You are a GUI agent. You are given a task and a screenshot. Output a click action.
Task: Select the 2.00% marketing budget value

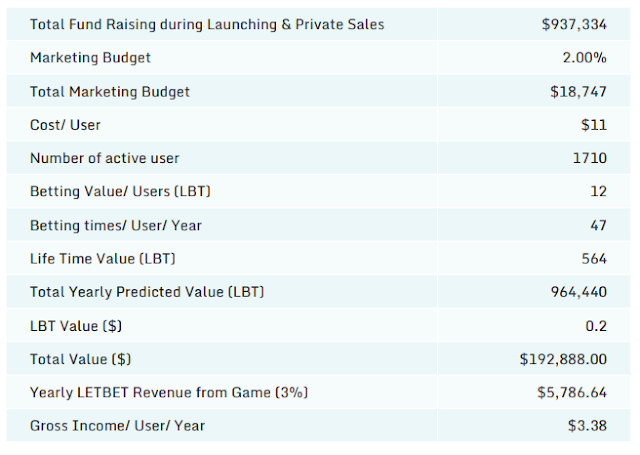point(585,58)
